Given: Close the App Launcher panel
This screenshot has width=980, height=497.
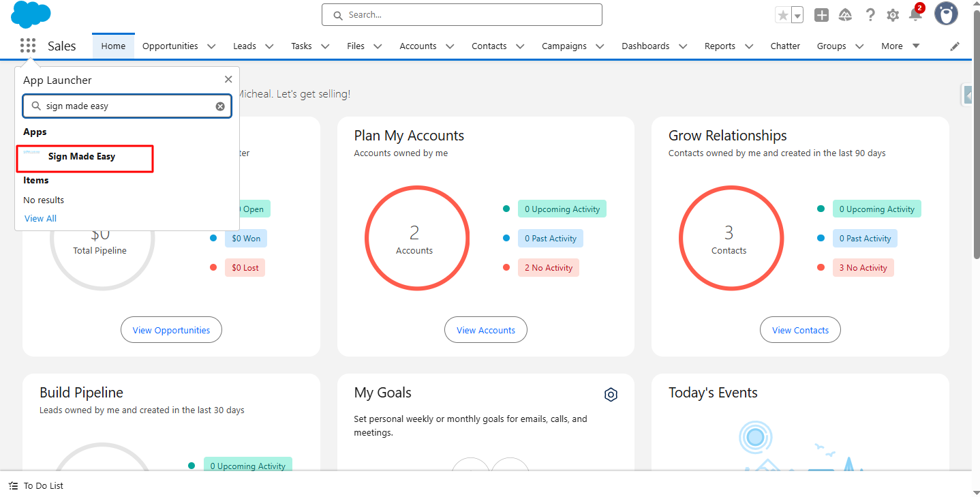Looking at the screenshot, I should [228, 80].
